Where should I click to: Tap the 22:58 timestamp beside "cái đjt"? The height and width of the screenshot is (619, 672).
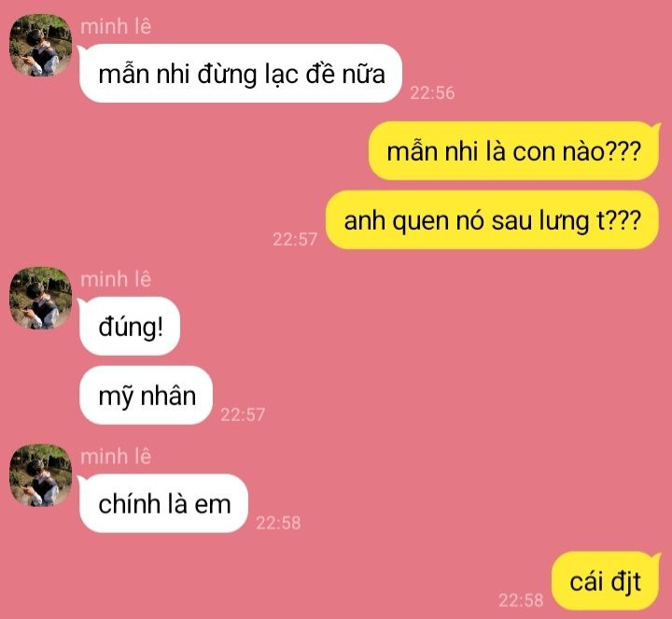pos(521,600)
